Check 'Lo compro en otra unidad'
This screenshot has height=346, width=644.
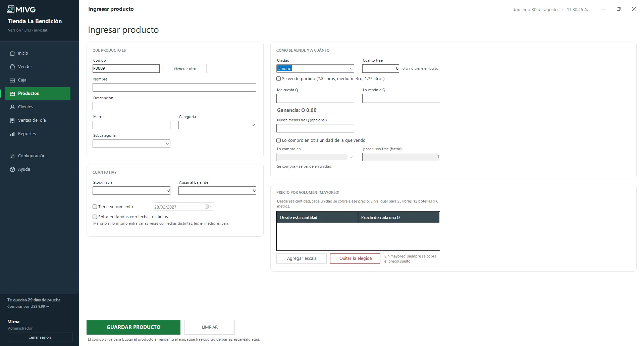pyautogui.click(x=278, y=140)
